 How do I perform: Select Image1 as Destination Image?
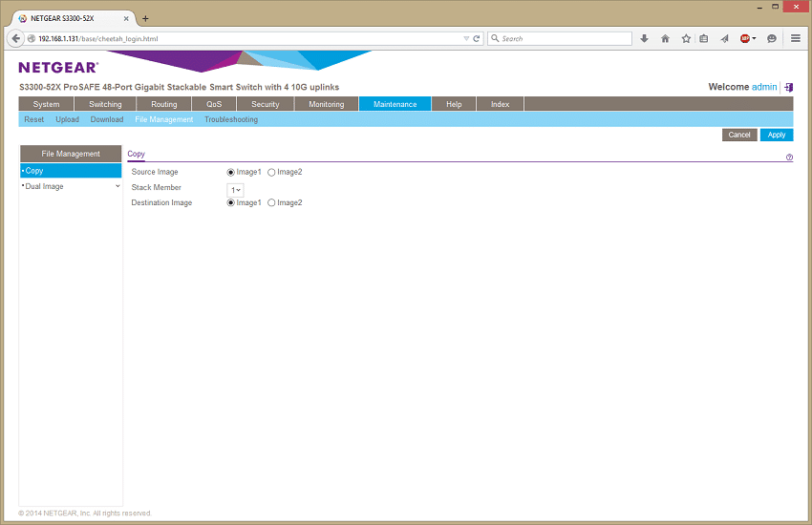231,202
